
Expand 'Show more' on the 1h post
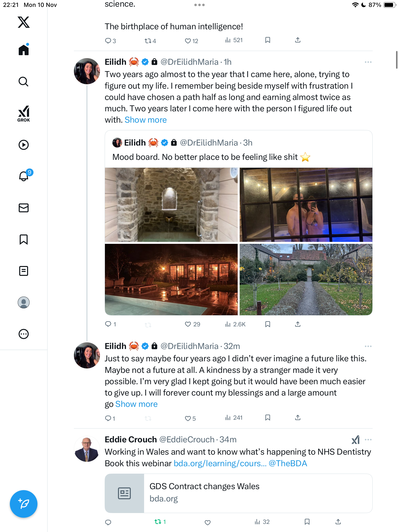click(x=146, y=120)
